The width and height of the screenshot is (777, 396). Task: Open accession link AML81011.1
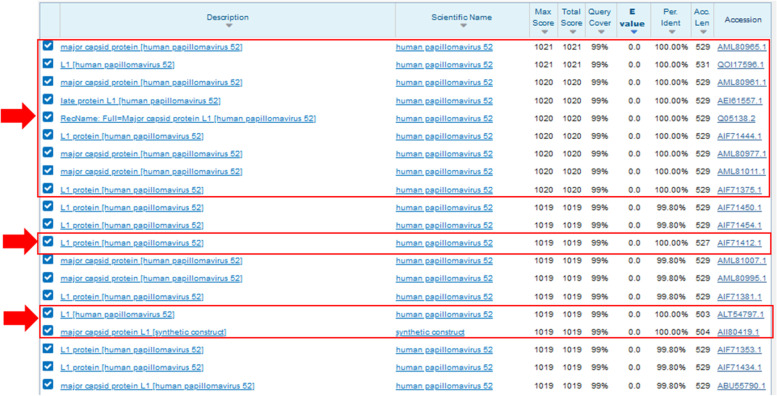742,172
